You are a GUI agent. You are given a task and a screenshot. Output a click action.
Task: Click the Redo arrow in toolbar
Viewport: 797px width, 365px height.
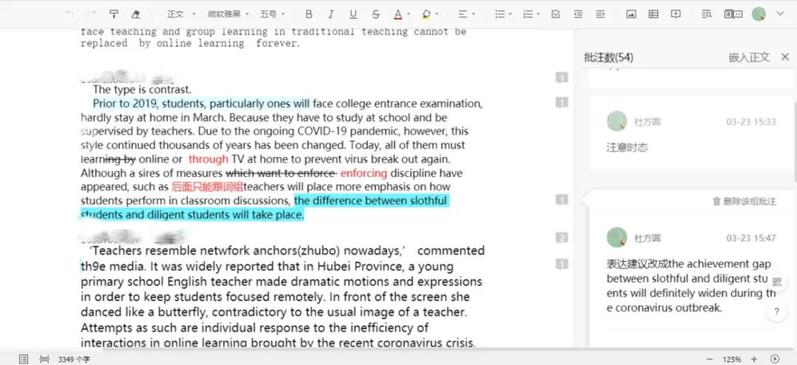coord(91,14)
